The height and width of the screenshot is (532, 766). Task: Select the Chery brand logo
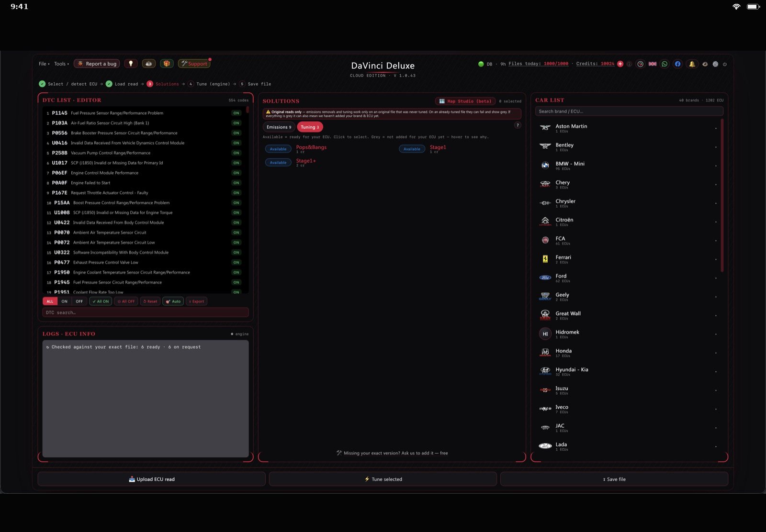[545, 184]
